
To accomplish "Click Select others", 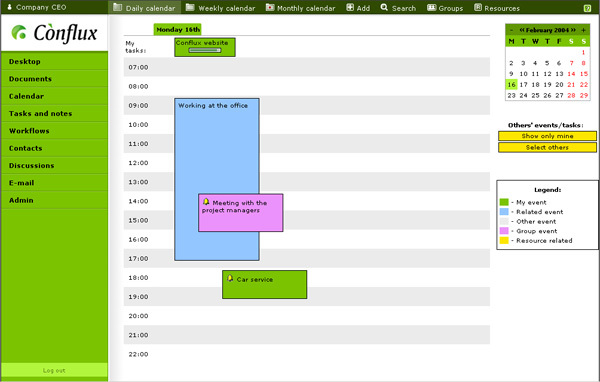I will click(547, 147).
